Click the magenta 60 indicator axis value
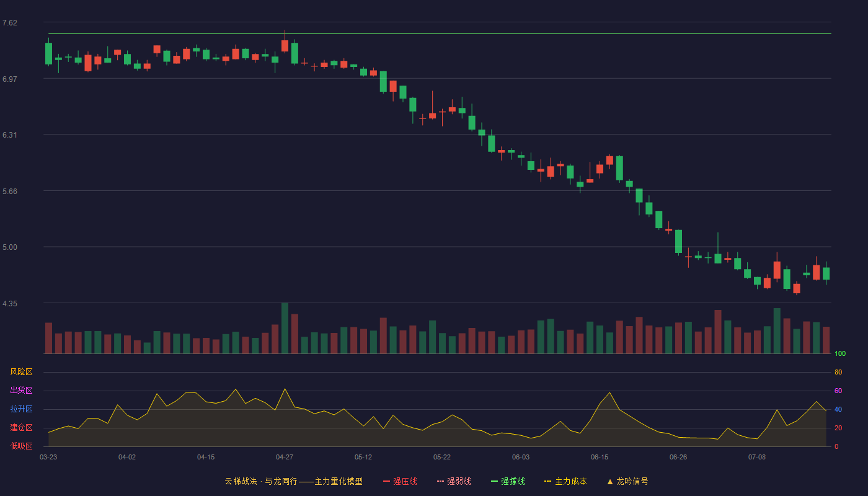 point(838,391)
